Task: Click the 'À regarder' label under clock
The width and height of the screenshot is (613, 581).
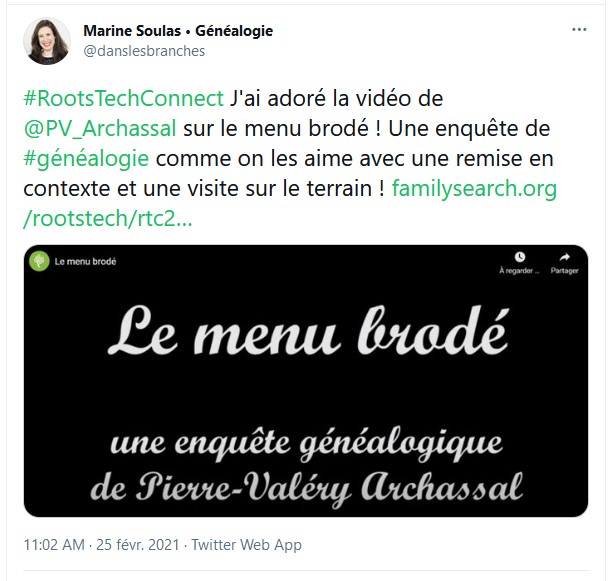Action: (519, 271)
